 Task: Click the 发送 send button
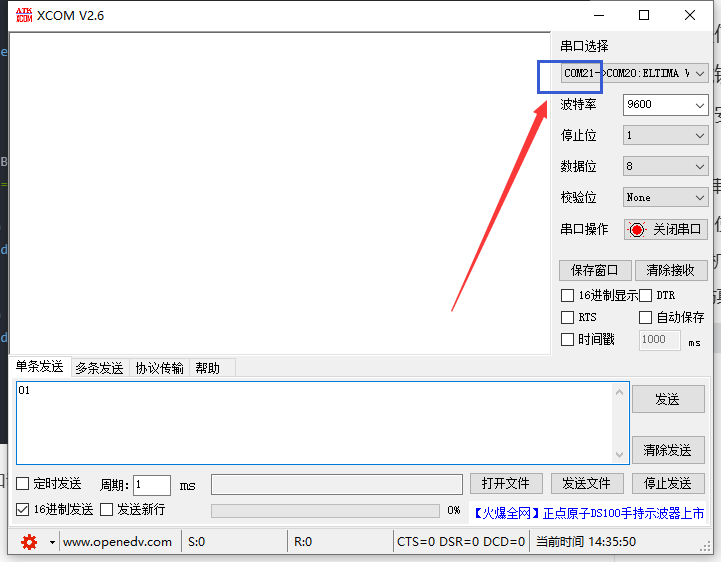pyautogui.click(x=668, y=399)
